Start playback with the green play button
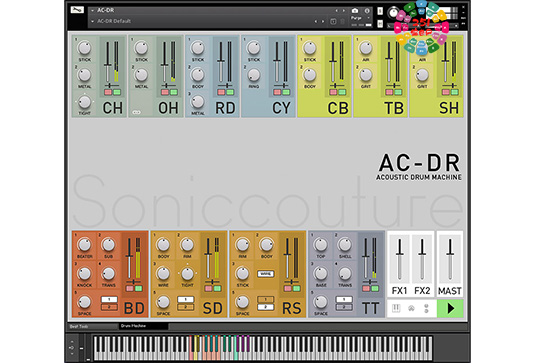 click(450, 308)
